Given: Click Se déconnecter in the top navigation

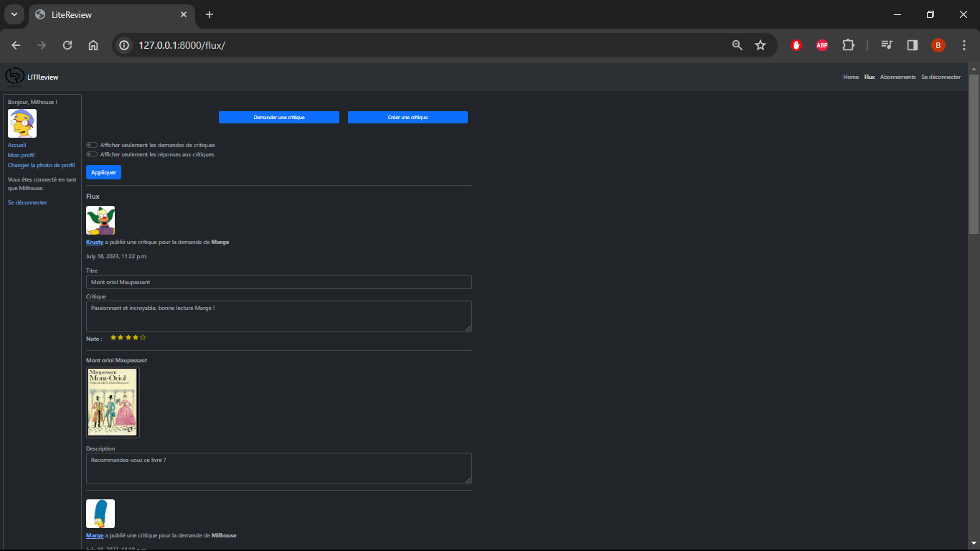Looking at the screenshot, I should [941, 77].
